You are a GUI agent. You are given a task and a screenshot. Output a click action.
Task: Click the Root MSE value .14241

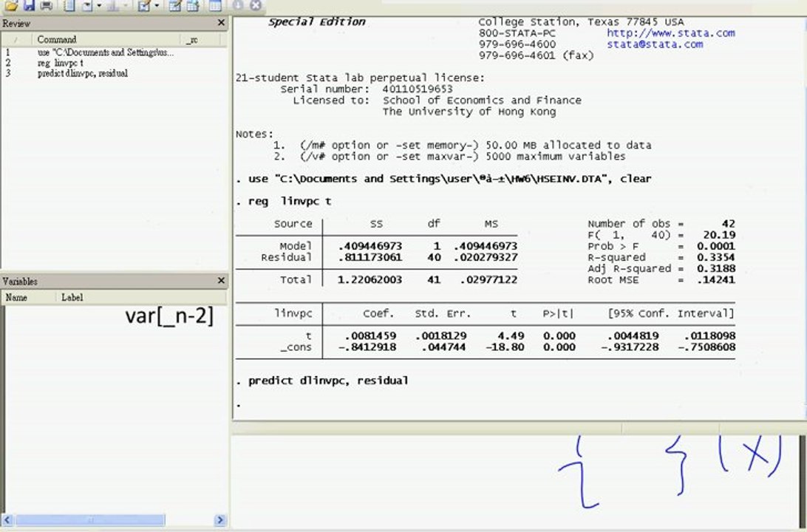tap(717, 280)
